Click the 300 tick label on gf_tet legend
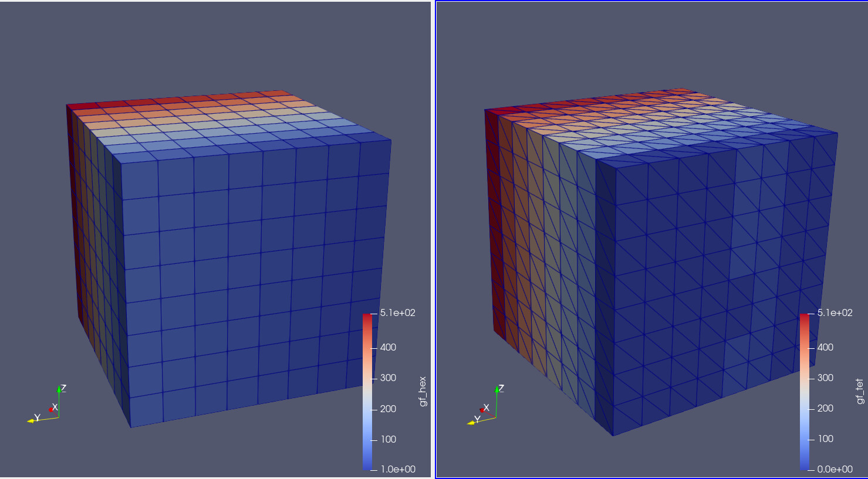This screenshot has height=479, width=868. pos(825,378)
